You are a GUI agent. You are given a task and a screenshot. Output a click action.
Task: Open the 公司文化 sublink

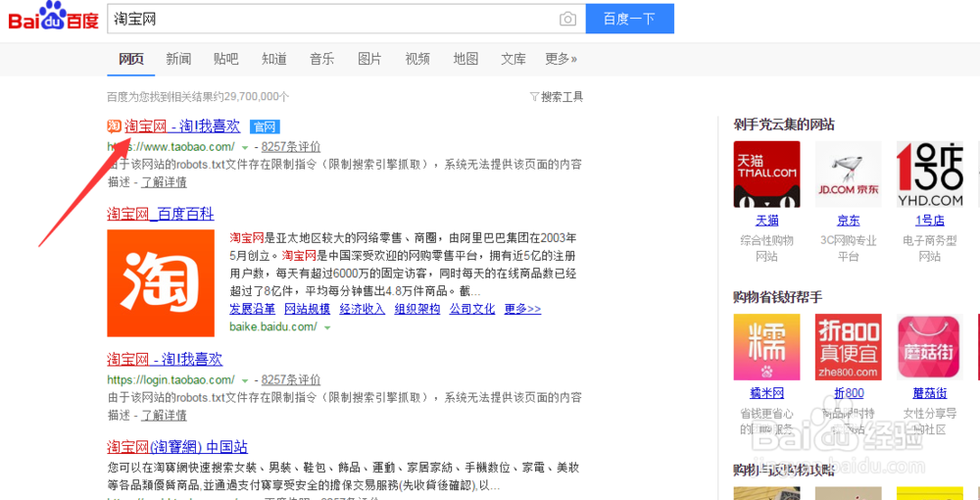(472, 309)
